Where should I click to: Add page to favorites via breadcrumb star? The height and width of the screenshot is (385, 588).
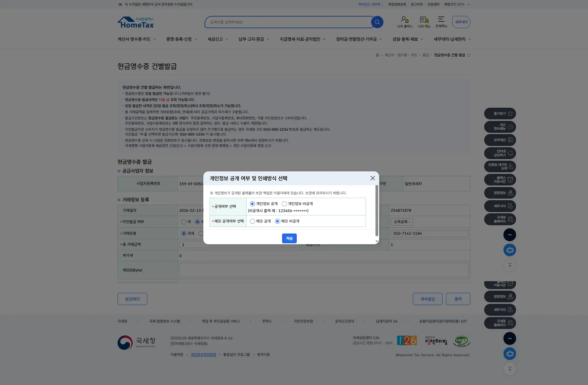tap(469, 55)
